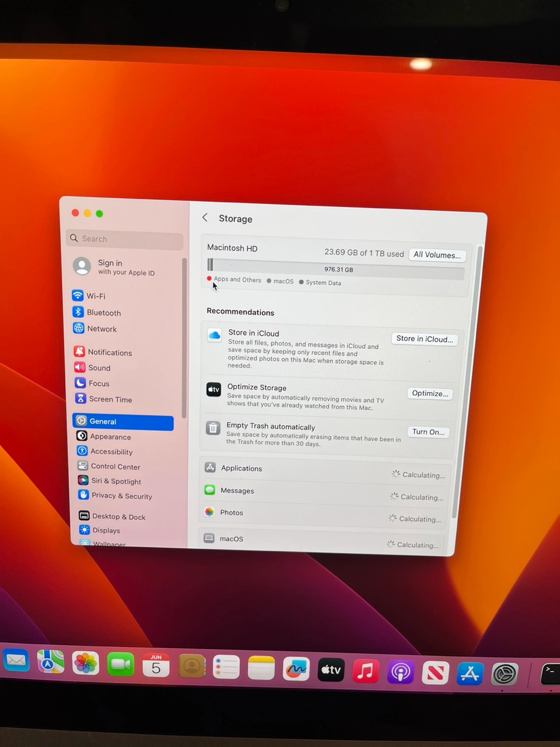Screen dimensions: 560x747
Task: Open the Applications storage row
Action: (325, 471)
